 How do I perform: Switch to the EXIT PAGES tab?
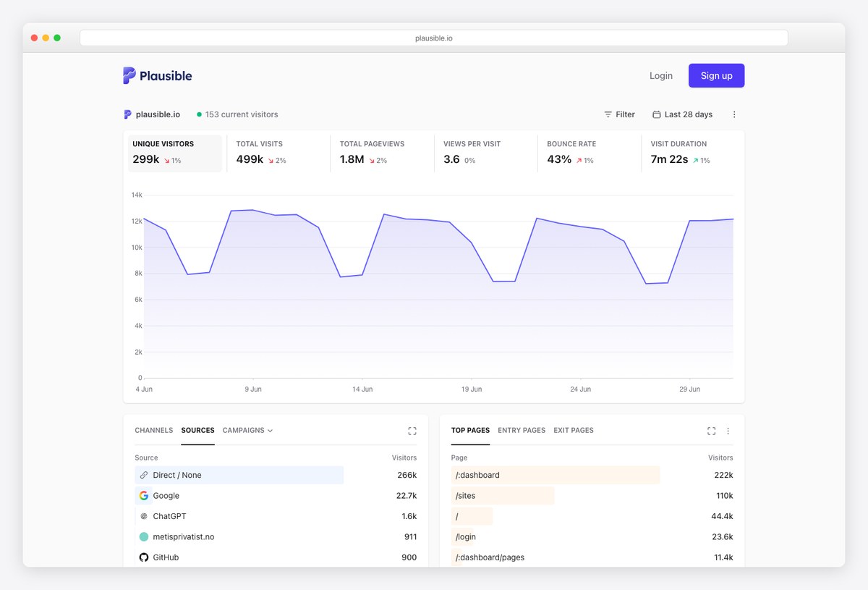574,430
